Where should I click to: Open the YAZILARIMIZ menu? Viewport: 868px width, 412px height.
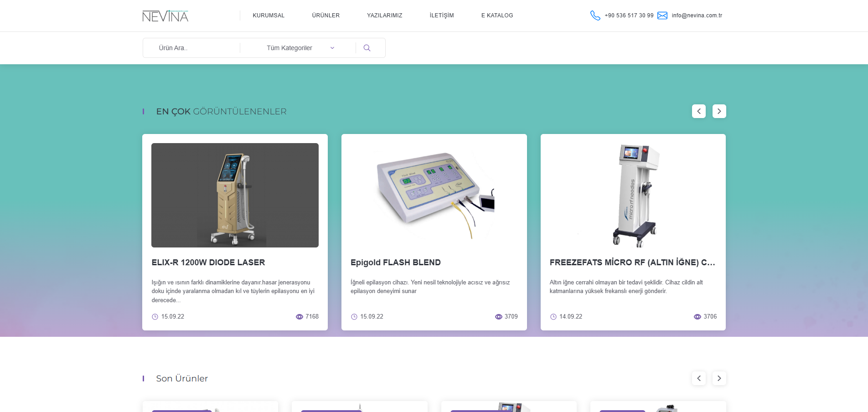tap(384, 15)
